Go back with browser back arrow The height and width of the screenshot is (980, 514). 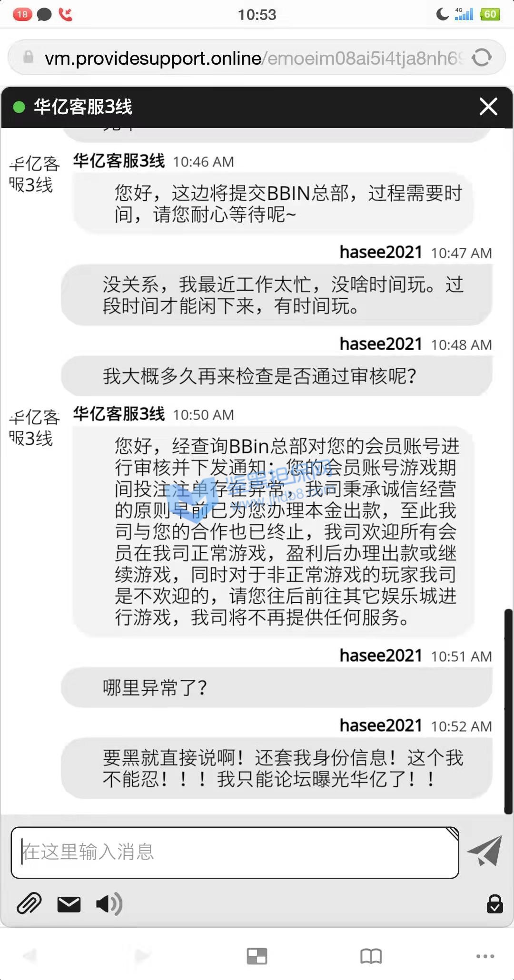point(30,955)
